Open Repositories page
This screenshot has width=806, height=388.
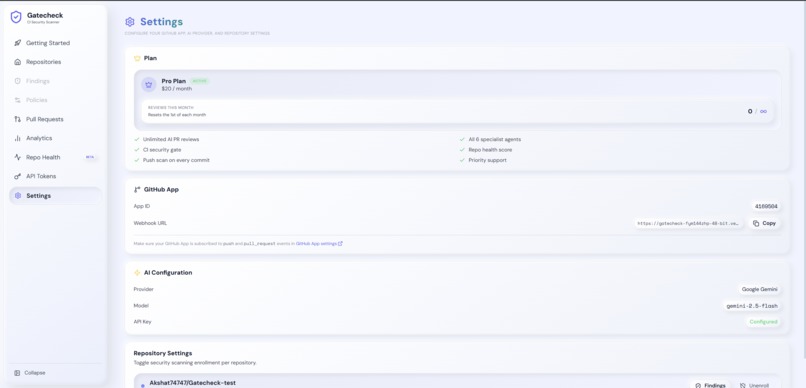click(55, 62)
